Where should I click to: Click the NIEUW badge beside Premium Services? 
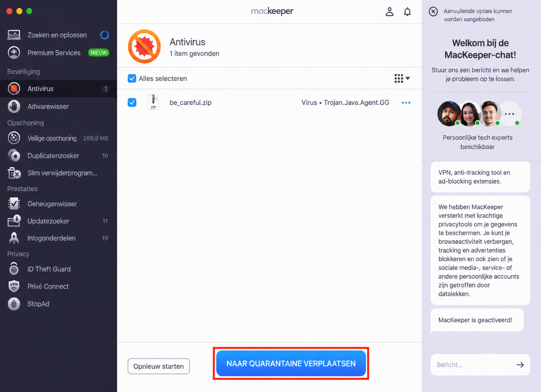98,52
